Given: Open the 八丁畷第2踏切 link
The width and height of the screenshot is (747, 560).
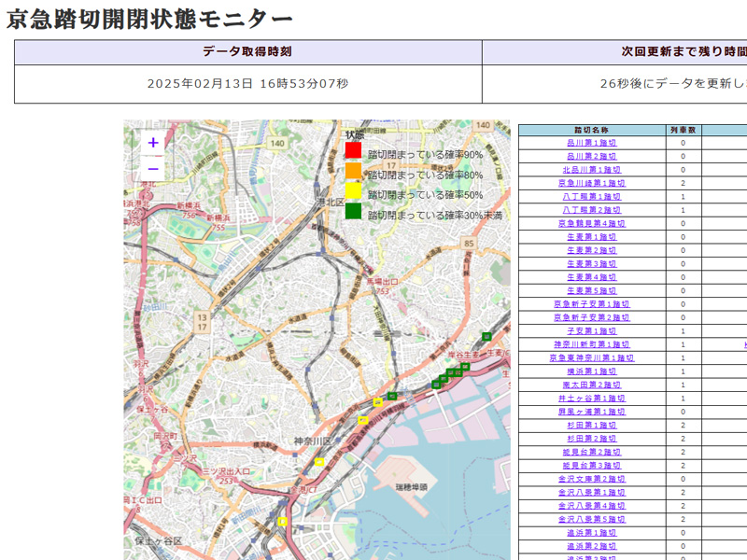Looking at the screenshot, I should tap(592, 210).
